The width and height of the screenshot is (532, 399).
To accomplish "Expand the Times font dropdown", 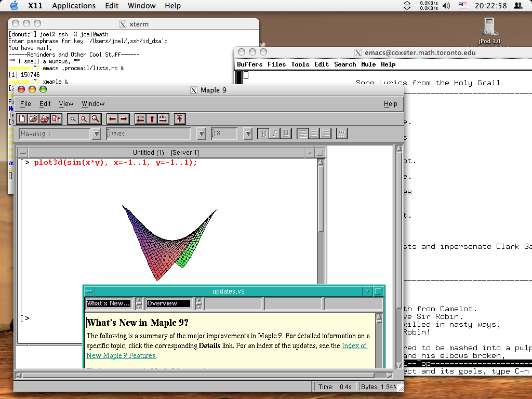I will pyautogui.click(x=201, y=134).
